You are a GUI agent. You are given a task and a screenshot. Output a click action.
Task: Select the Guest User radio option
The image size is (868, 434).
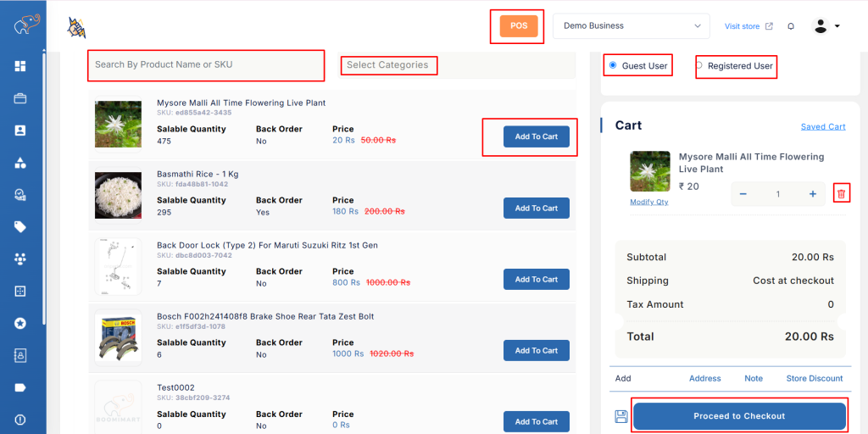click(613, 65)
